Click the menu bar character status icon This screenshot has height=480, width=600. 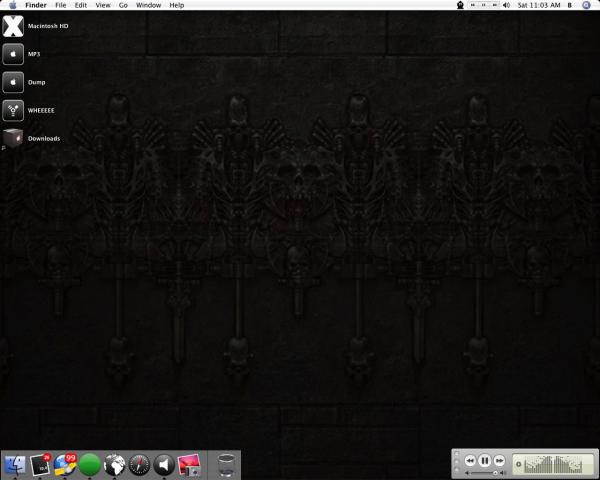460,5
